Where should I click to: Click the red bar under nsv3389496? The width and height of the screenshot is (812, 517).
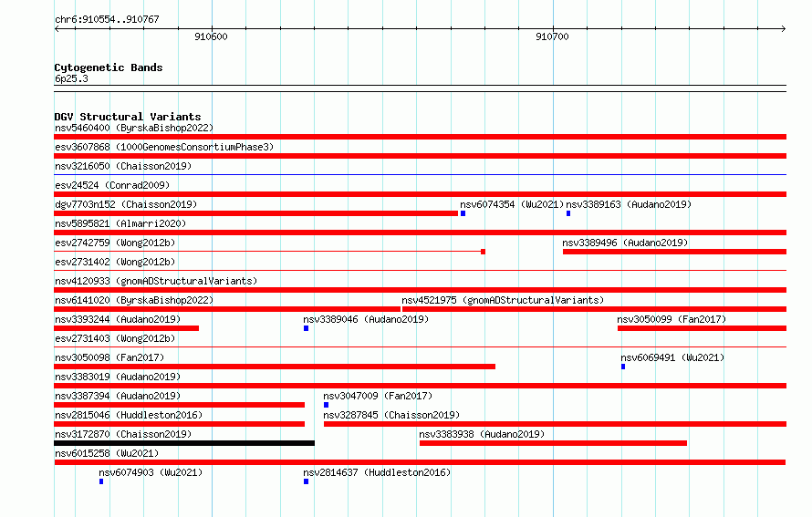pyautogui.click(x=674, y=252)
